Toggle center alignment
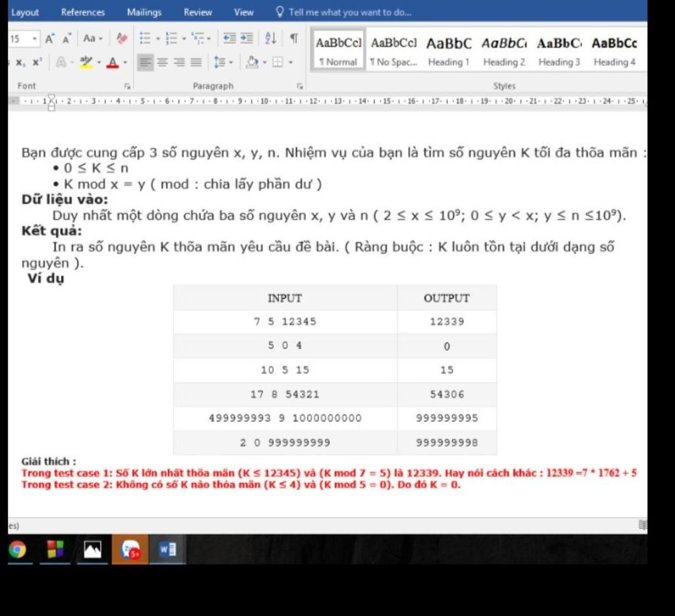The width and height of the screenshot is (675, 616). click(x=162, y=63)
